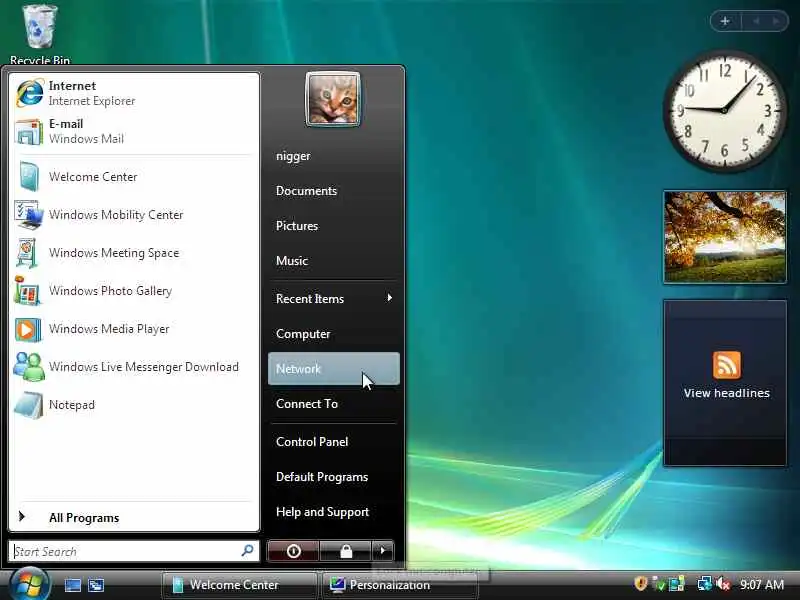Image resolution: width=800 pixels, height=600 pixels.
Task: Open Help and Support
Action: click(x=334, y=512)
